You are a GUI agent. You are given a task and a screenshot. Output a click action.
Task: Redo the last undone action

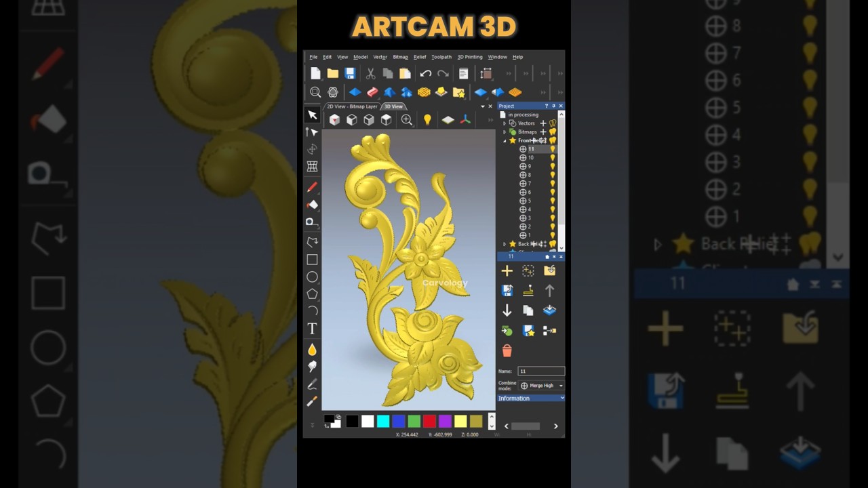coord(443,73)
